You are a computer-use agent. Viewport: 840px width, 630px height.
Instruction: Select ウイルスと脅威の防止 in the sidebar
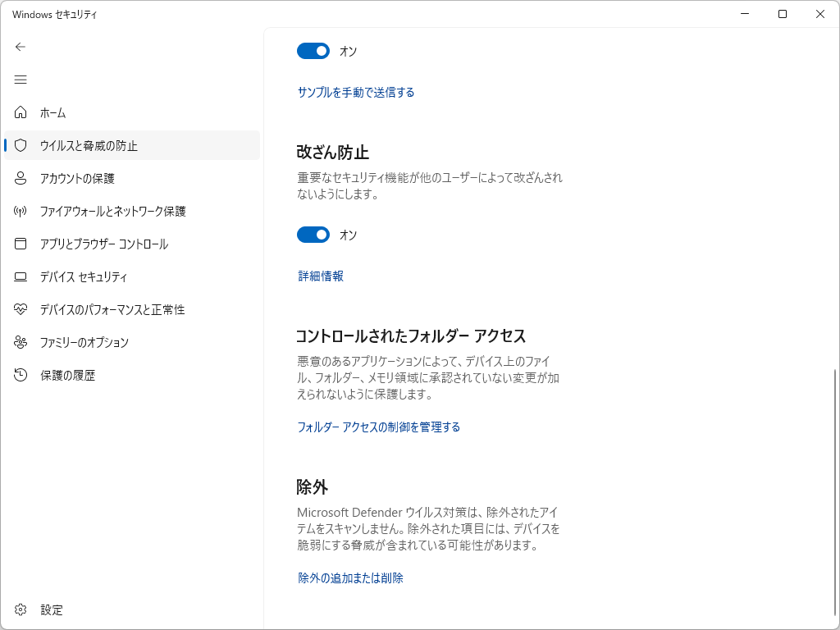(x=90, y=145)
